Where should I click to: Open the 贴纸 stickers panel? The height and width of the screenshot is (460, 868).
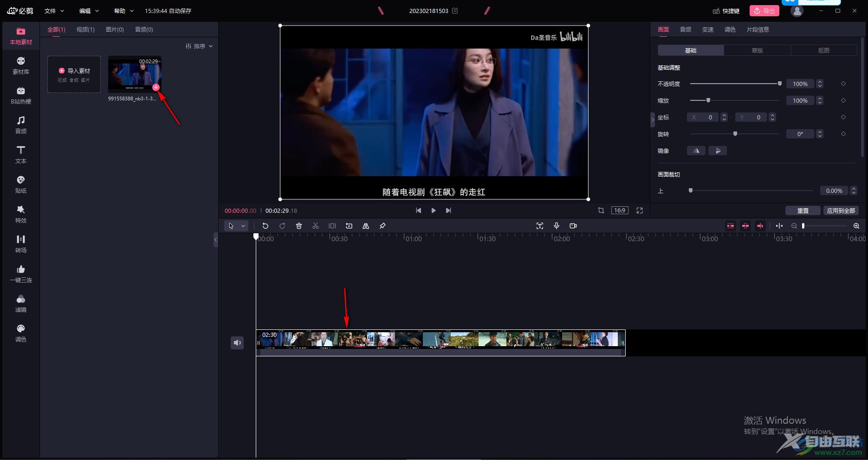21,184
